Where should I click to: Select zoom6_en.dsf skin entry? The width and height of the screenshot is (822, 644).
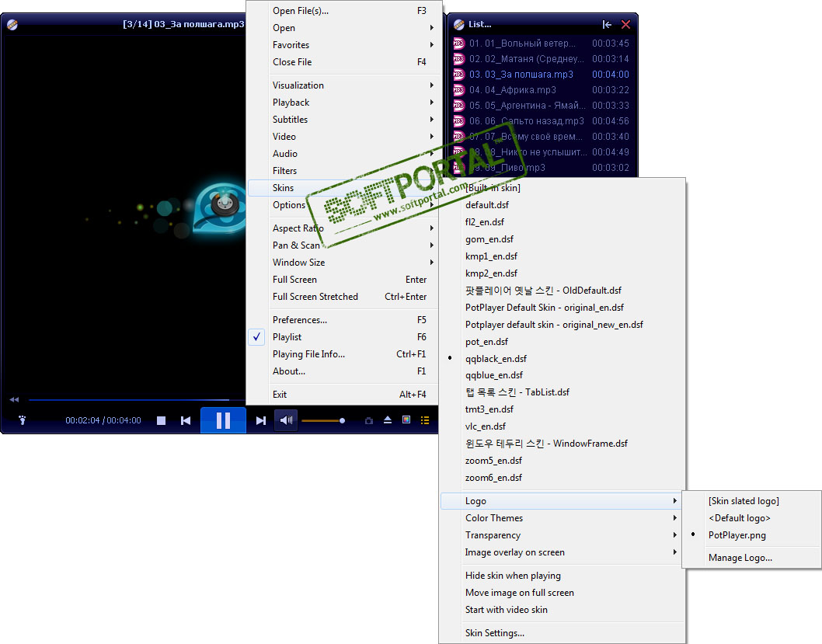pos(562,477)
